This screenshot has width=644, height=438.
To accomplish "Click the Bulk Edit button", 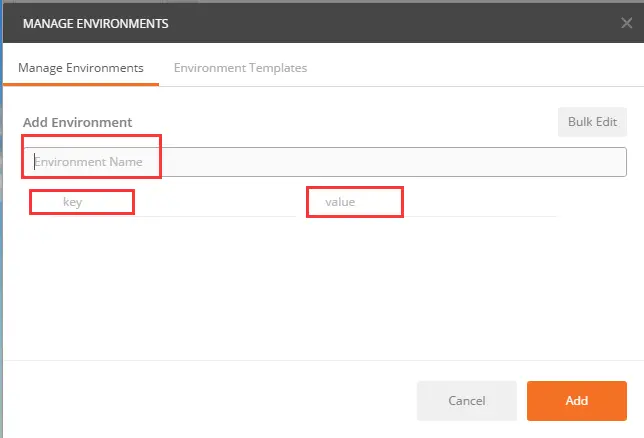I will point(592,121).
